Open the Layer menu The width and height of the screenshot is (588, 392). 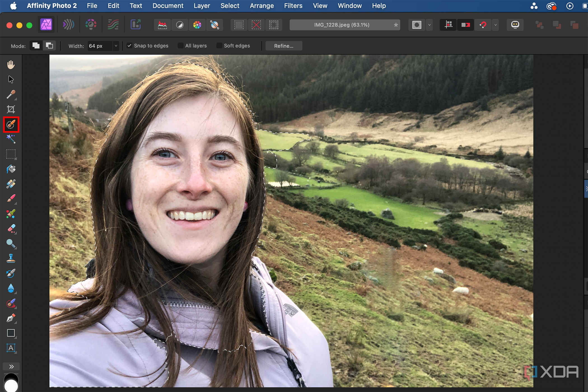coord(202,6)
